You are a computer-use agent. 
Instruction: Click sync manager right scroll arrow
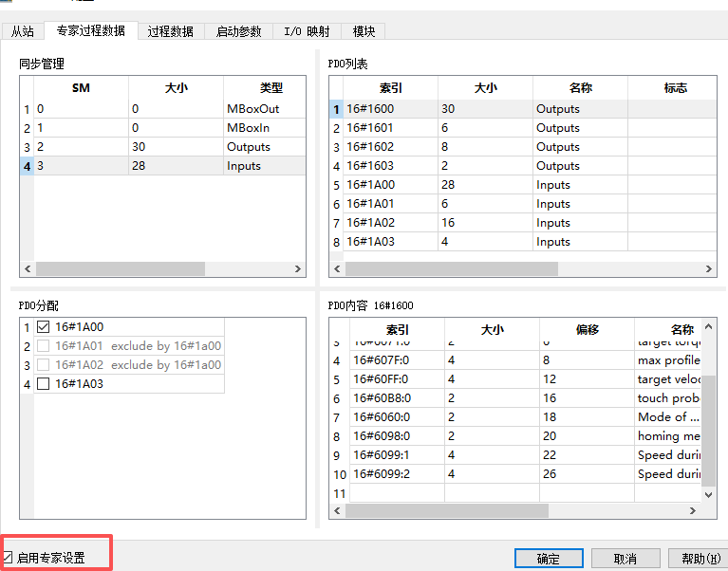pos(298,269)
